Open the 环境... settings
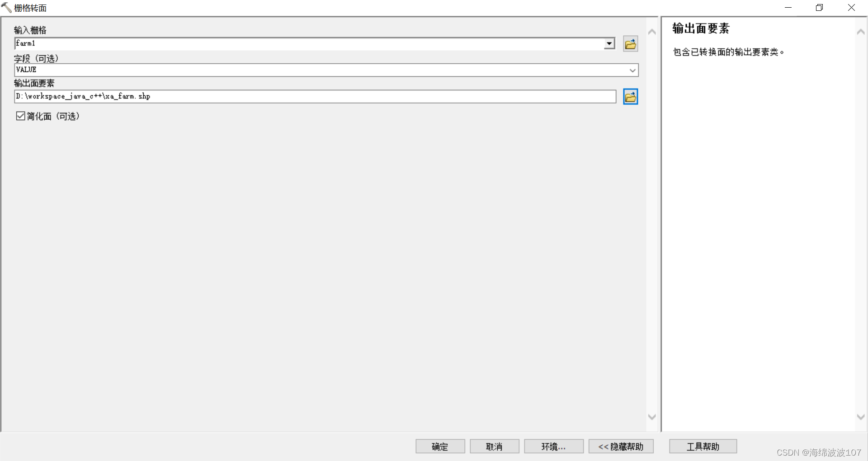The image size is (868, 461). 554,447
